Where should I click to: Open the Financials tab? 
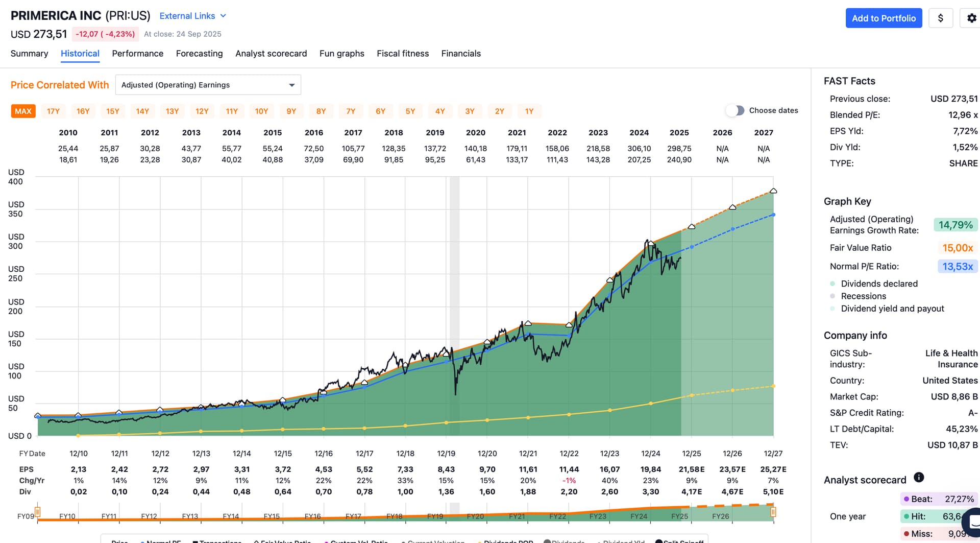click(x=460, y=54)
